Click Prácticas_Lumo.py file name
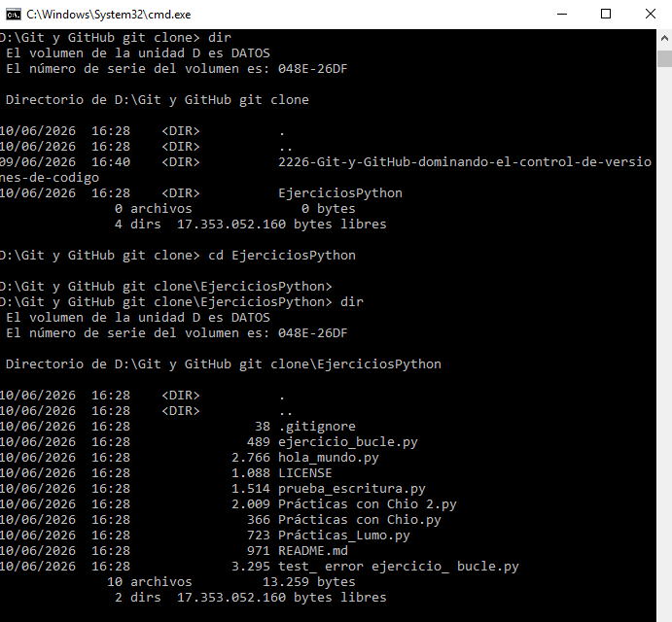The height and width of the screenshot is (622, 672). [344, 536]
